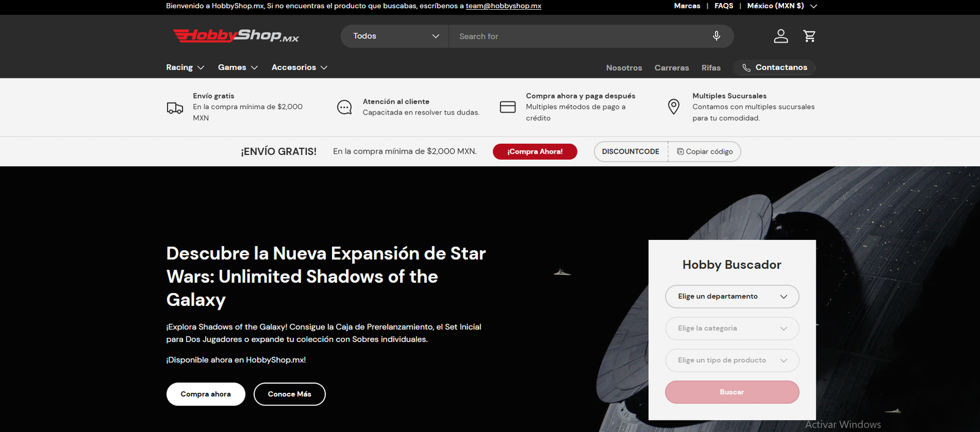Click the credit card payment icon

508,107
